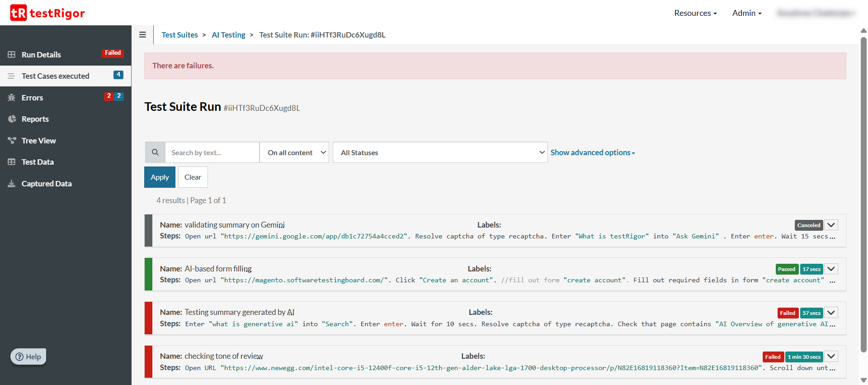This screenshot has width=868, height=385.
Task: Expand the checking tone of review test
Action: click(831, 356)
